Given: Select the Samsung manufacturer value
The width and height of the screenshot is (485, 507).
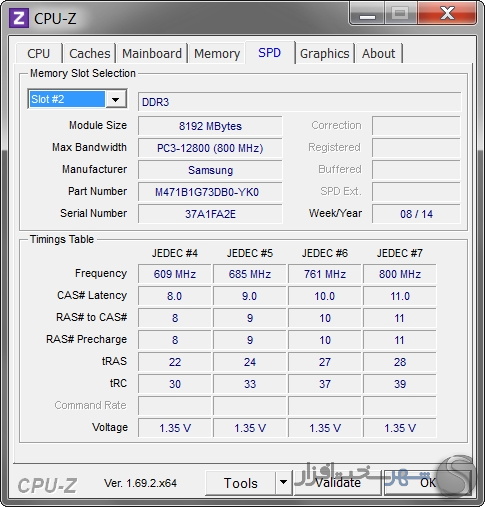Looking at the screenshot, I should coord(210,170).
